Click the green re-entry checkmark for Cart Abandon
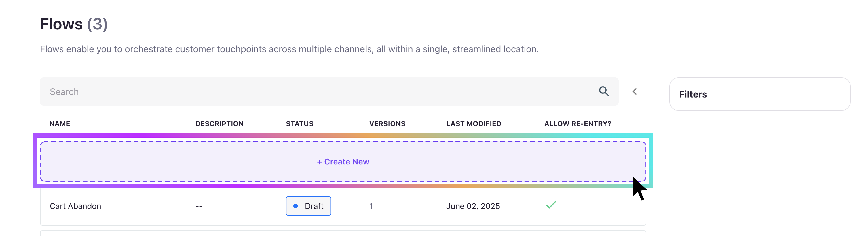Image resolution: width=868 pixels, height=236 pixels. click(551, 205)
